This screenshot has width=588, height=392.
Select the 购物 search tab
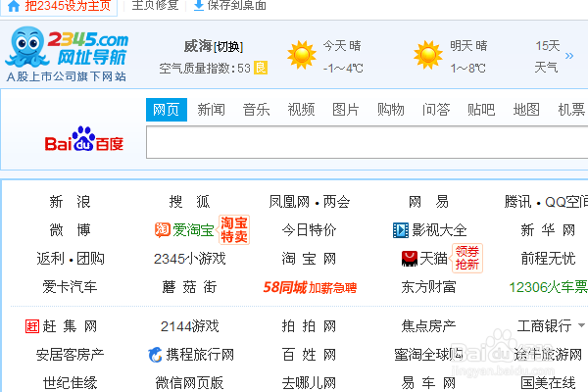[x=391, y=110]
